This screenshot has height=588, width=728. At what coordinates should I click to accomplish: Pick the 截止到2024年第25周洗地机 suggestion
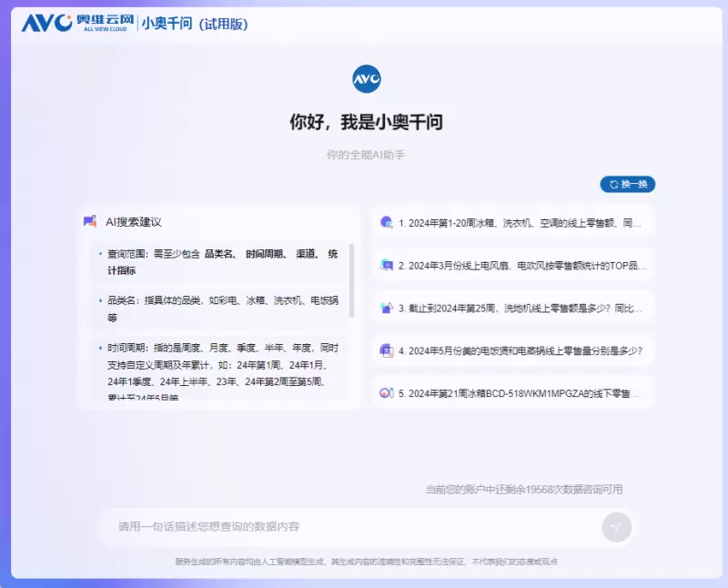[521, 308]
